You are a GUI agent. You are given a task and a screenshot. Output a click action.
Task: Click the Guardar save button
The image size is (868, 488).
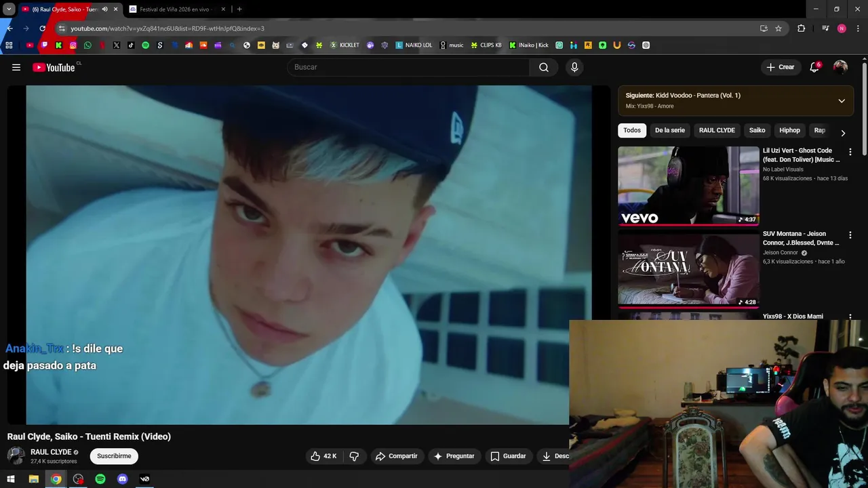508,456
